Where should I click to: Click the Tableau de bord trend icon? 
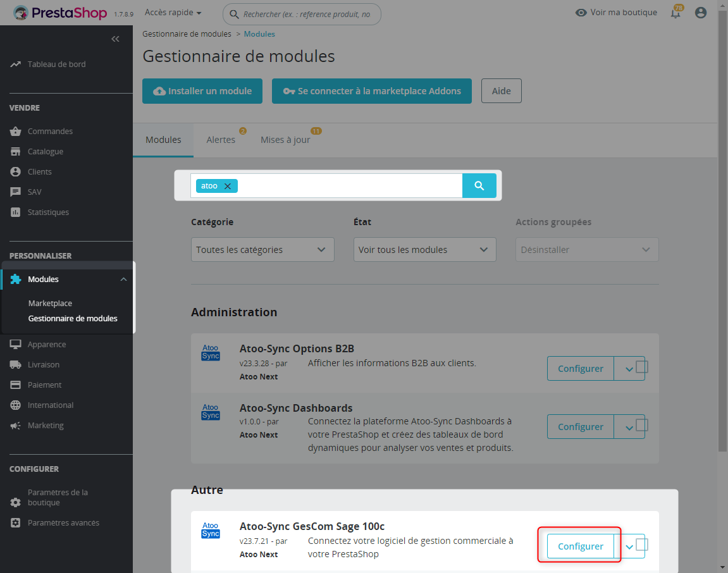(x=15, y=64)
